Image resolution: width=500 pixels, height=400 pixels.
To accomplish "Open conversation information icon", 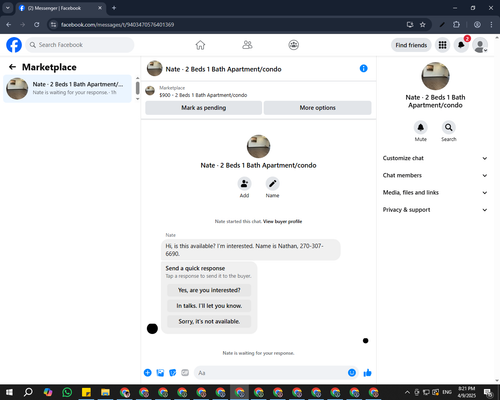I will (364, 68).
